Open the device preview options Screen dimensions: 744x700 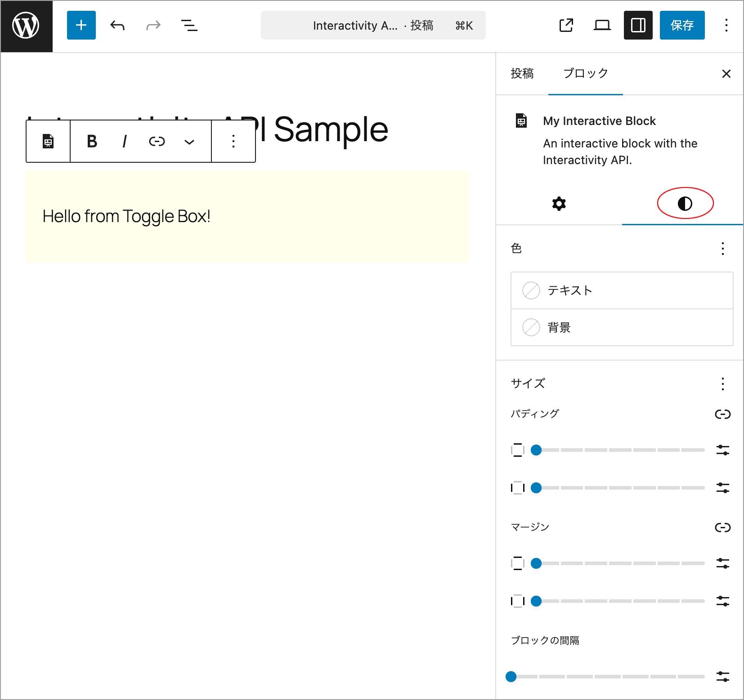pos(602,25)
